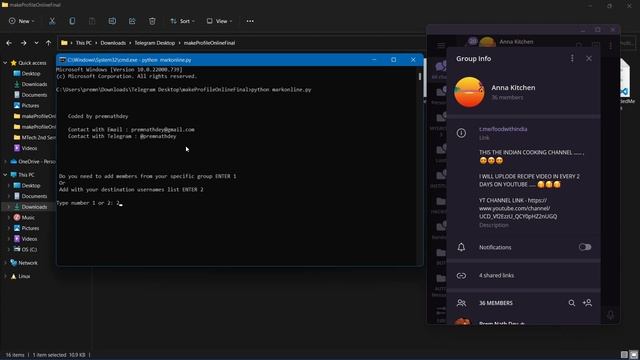Click the 36 MEMBERS heading
This screenshot has height=360, width=640.
pyautogui.click(x=496, y=303)
